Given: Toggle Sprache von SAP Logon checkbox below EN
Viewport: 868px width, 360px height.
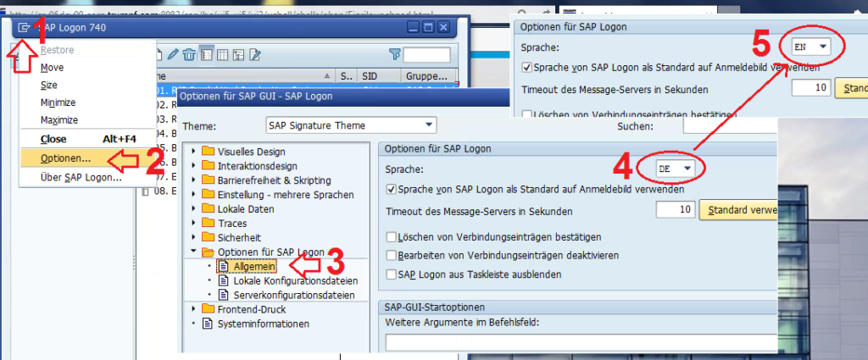Looking at the screenshot, I should 527,68.
